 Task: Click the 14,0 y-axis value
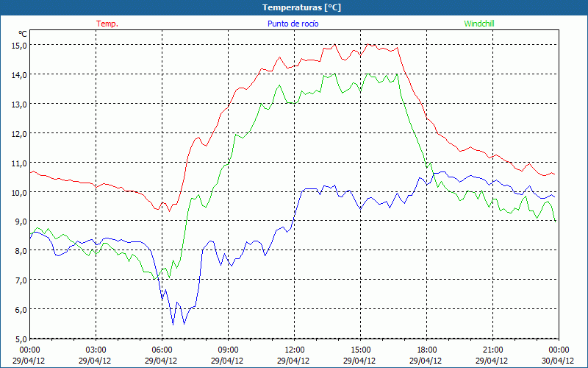pos(19,75)
